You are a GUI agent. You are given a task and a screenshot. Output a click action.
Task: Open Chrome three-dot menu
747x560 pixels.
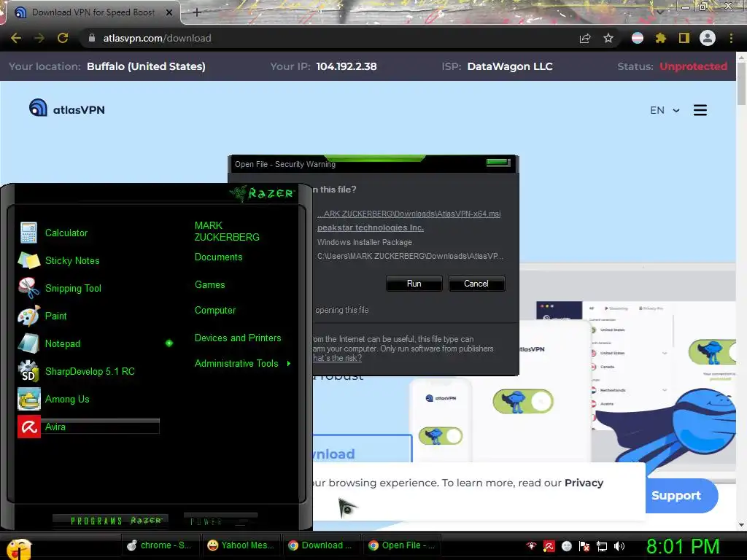pos(731,38)
